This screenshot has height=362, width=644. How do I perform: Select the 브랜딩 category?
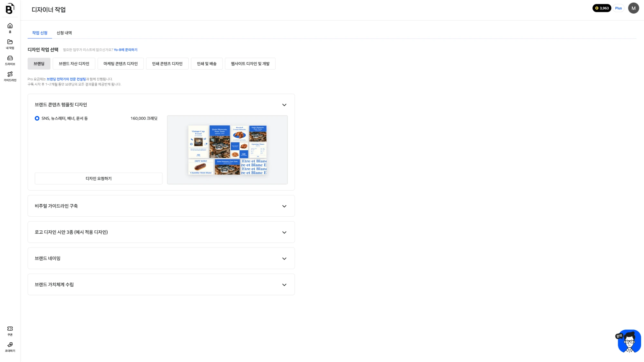[39, 64]
